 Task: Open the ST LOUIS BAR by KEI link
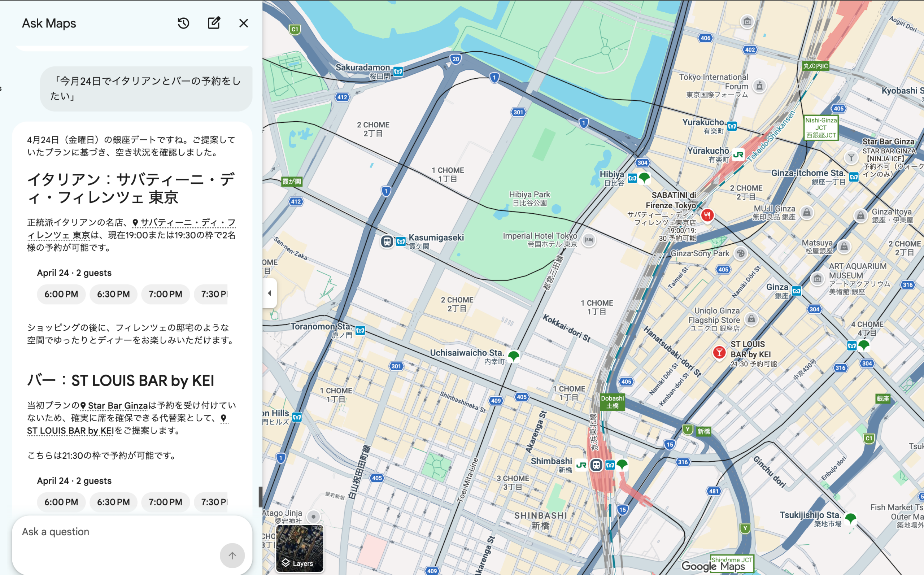[x=70, y=431]
